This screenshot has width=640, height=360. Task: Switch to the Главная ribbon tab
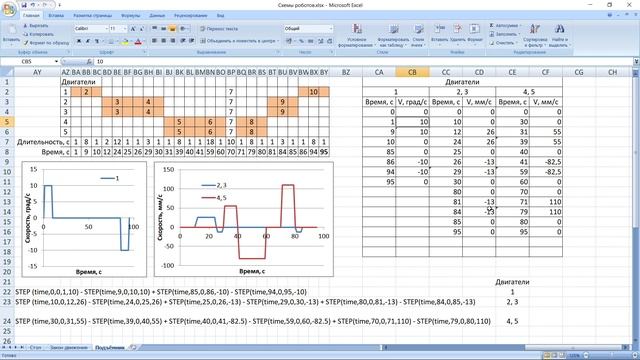click(x=31, y=16)
